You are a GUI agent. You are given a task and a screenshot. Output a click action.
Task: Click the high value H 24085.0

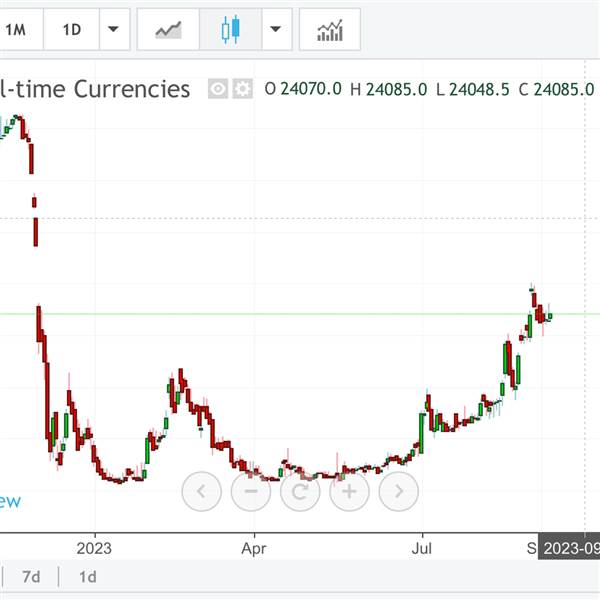coord(389,90)
